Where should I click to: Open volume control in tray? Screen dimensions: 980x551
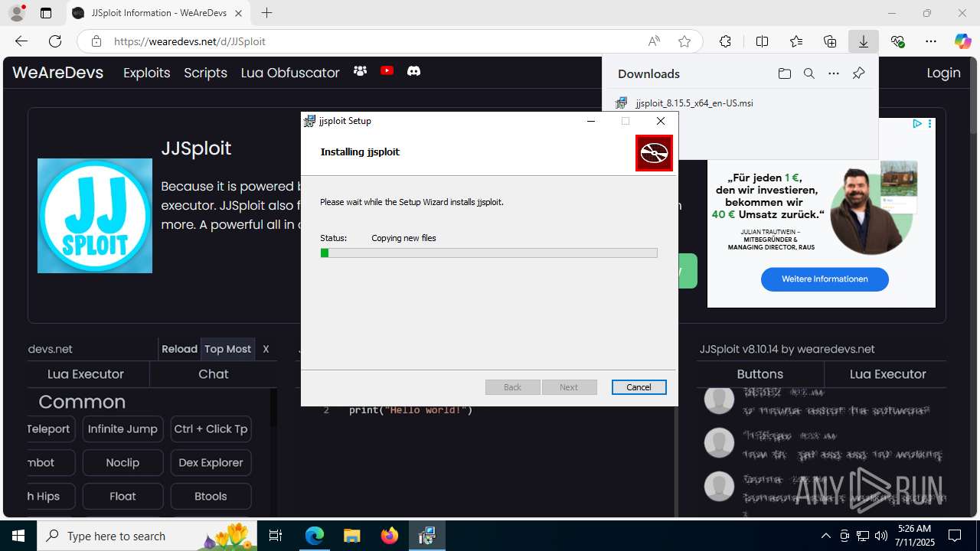coord(880,536)
